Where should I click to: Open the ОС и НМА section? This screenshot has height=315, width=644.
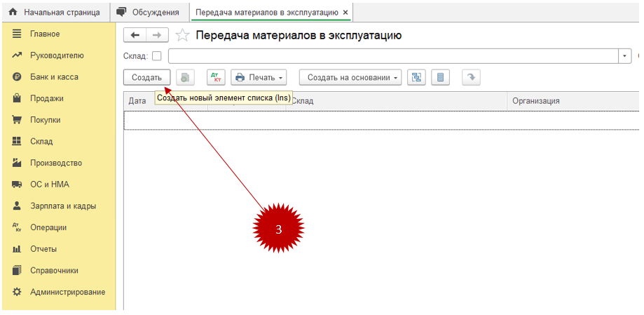click(49, 185)
